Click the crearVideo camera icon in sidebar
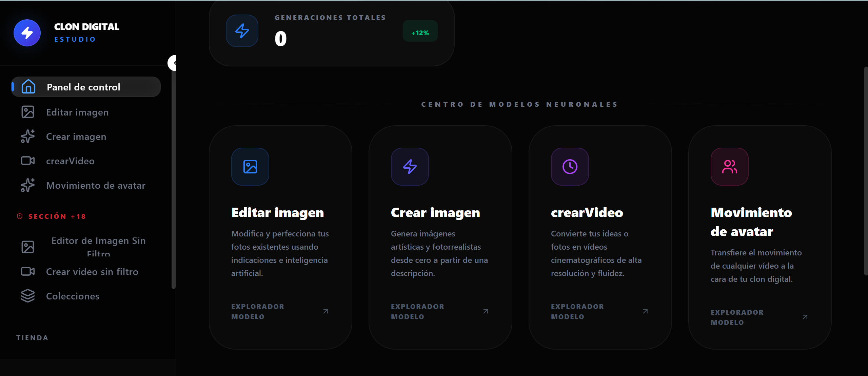 point(28,161)
